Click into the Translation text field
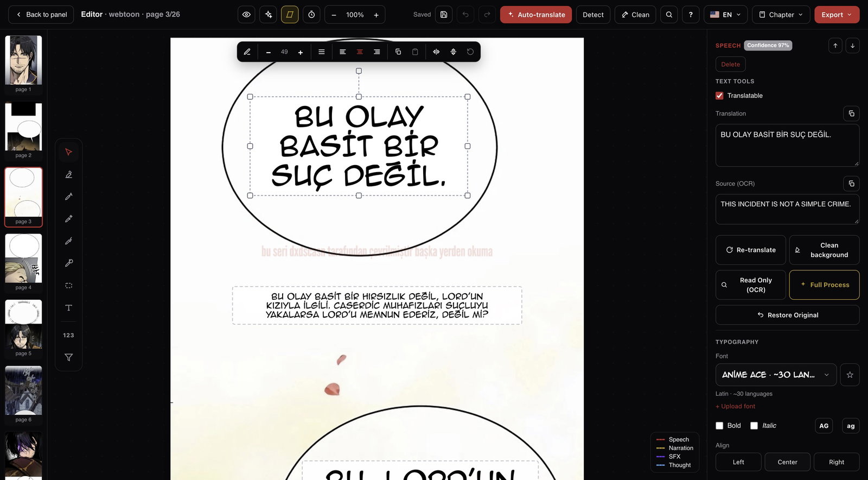 pos(787,145)
